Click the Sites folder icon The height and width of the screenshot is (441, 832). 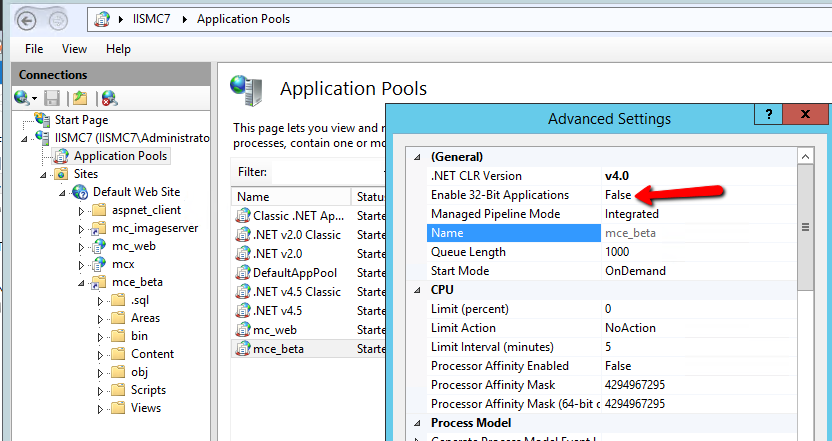(61, 174)
